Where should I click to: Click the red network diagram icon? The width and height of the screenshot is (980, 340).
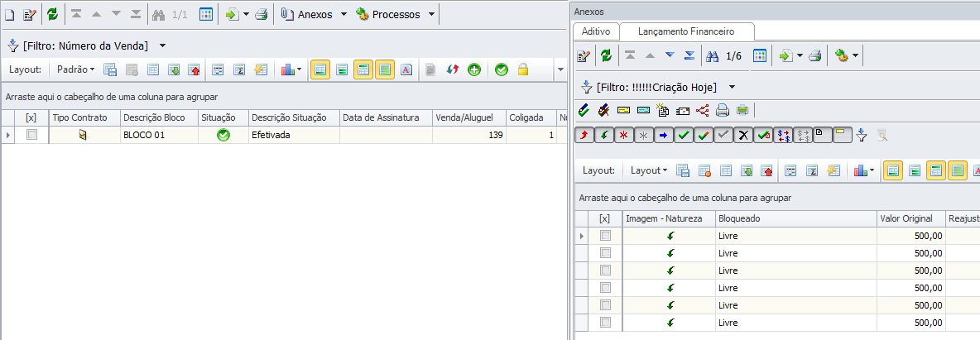coord(703,111)
